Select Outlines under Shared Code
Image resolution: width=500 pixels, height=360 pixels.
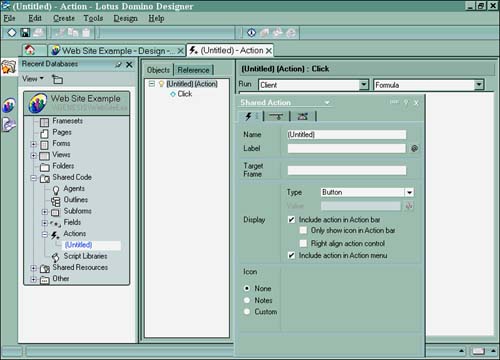[76, 200]
